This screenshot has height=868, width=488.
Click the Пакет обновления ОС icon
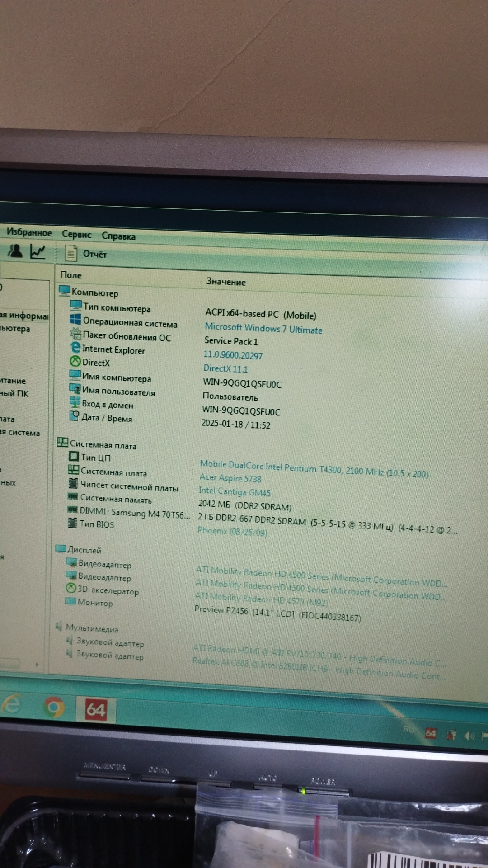75,334
